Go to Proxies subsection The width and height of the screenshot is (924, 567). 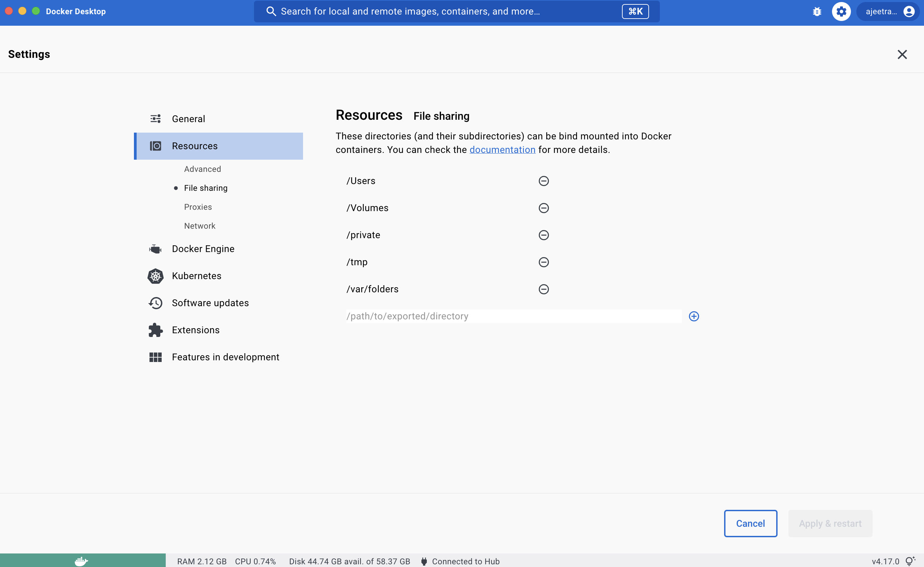pyautogui.click(x=198, y=207)
